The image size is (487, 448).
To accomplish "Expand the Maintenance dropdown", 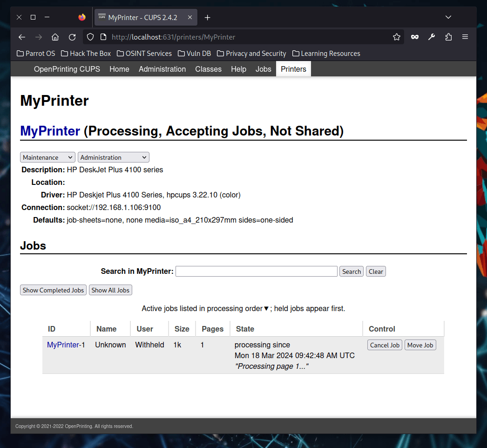I will click(x=47, y=157).
